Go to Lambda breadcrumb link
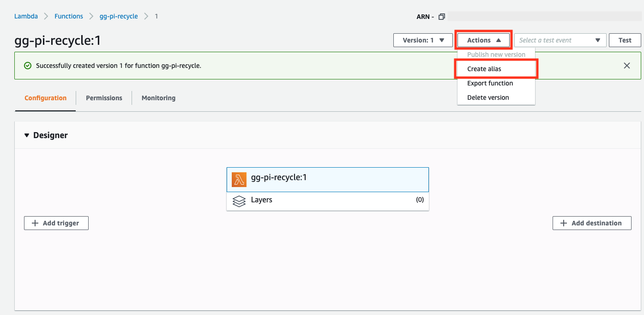 pos(26,16)
